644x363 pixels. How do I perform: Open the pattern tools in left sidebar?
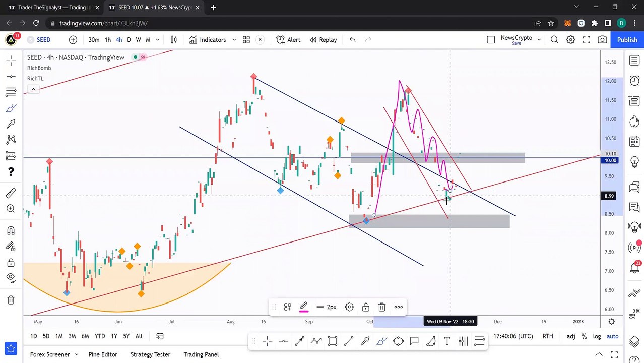(x=11, y=140)
